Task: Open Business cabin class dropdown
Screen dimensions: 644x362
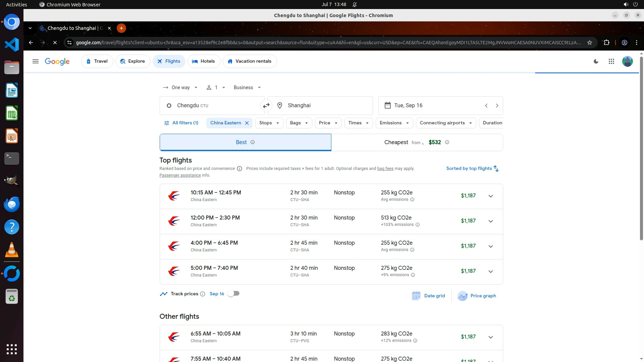Action: pos(247,87)
